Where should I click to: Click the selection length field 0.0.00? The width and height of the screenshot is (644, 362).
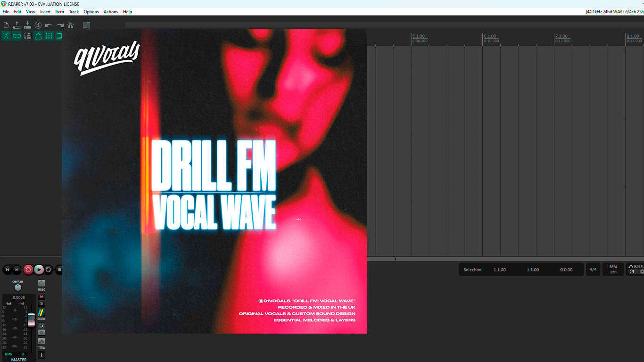tap(566, 270)
